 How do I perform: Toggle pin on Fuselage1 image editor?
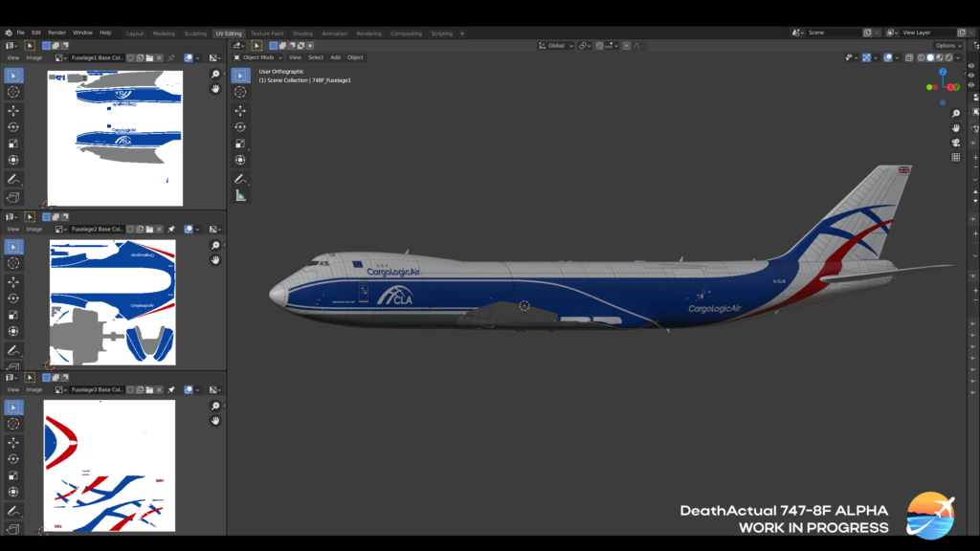171,57
